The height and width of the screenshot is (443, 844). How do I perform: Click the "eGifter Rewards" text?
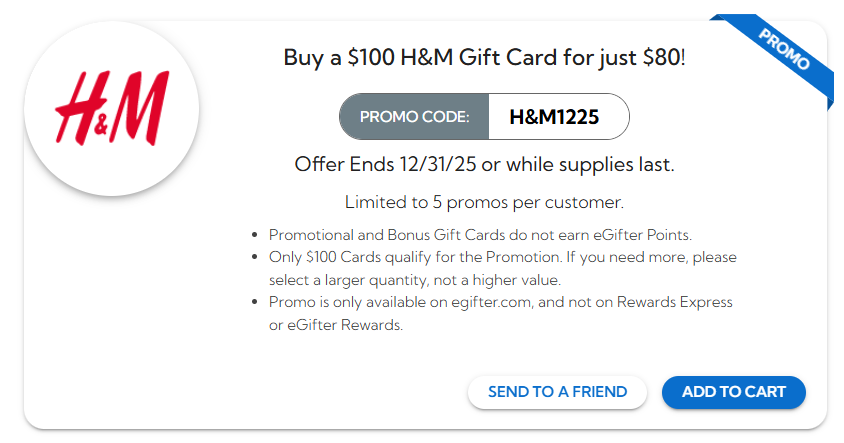pos(346,325)
